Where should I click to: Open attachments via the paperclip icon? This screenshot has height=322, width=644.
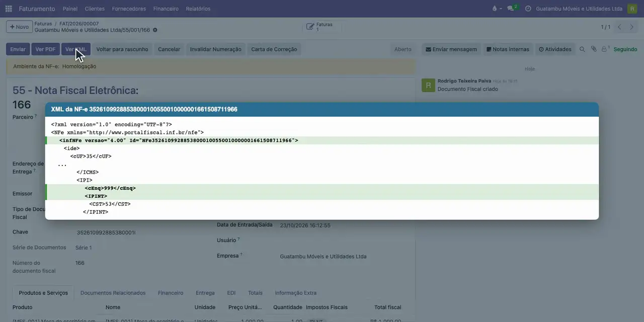(594, 49)
